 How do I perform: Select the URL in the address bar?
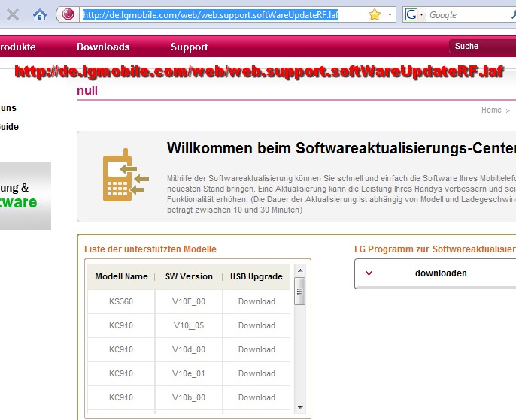coord(211,15)
